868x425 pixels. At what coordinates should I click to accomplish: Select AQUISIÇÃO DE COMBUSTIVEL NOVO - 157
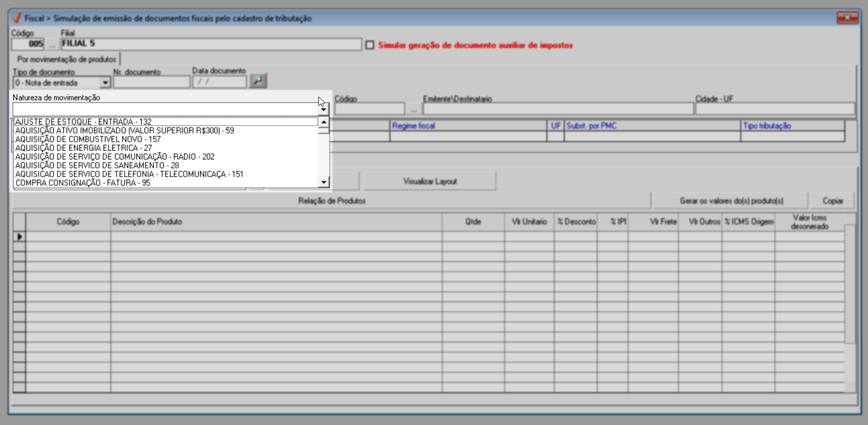(x=166, y=139)
